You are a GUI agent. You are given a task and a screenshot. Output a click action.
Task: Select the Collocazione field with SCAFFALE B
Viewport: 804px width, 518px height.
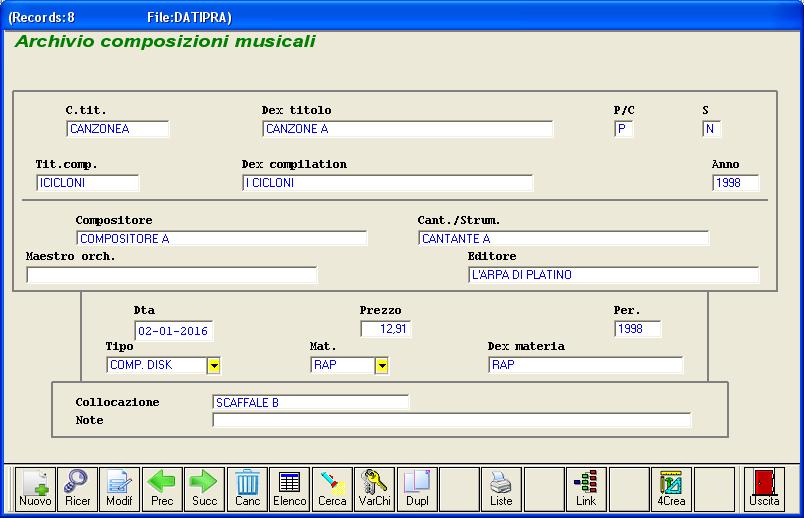(x=310, y=403)
